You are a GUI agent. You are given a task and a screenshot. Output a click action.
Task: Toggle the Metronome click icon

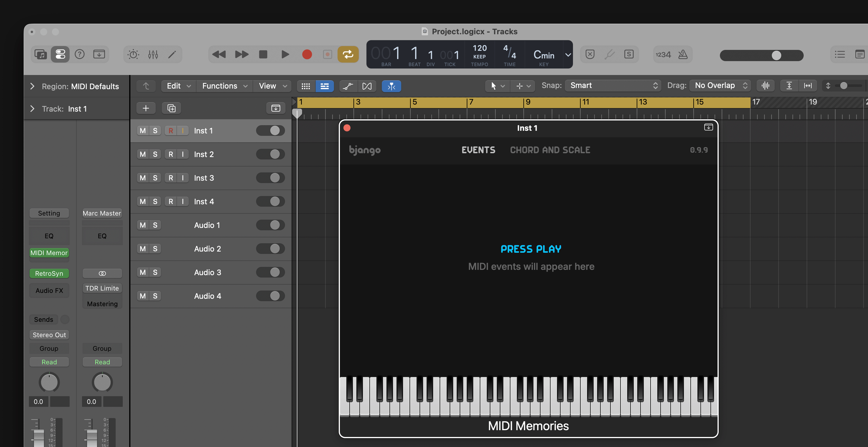point(683,54)
